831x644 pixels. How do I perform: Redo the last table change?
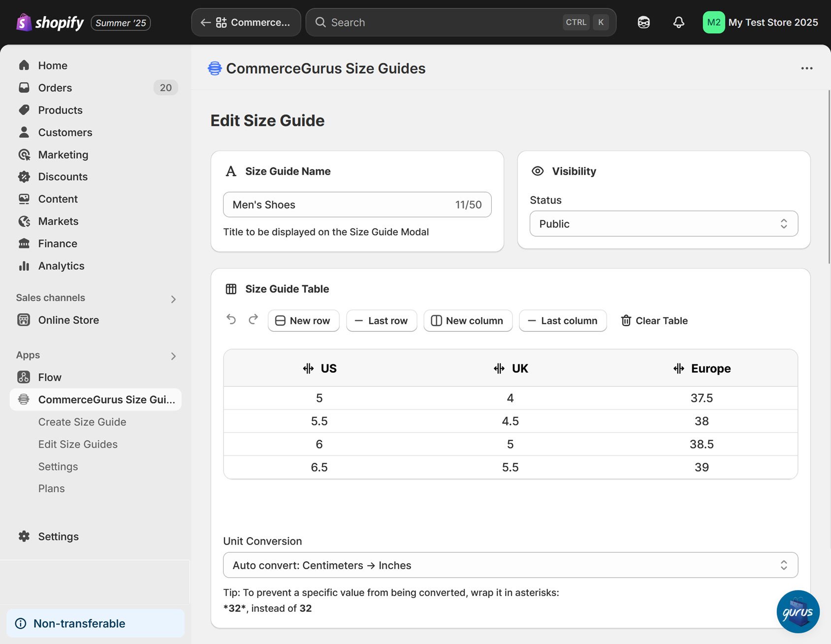pos(253,320)
